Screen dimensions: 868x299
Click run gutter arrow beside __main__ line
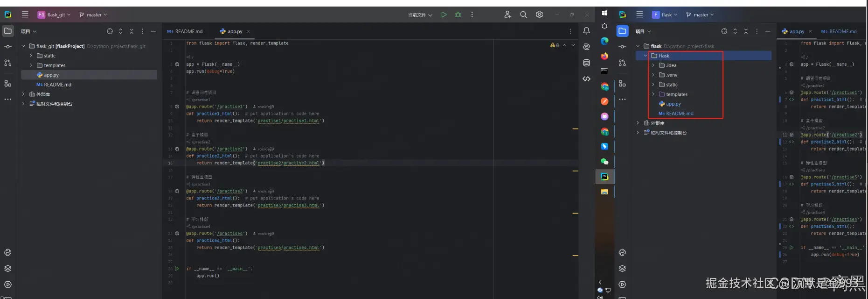pos(177,269)
